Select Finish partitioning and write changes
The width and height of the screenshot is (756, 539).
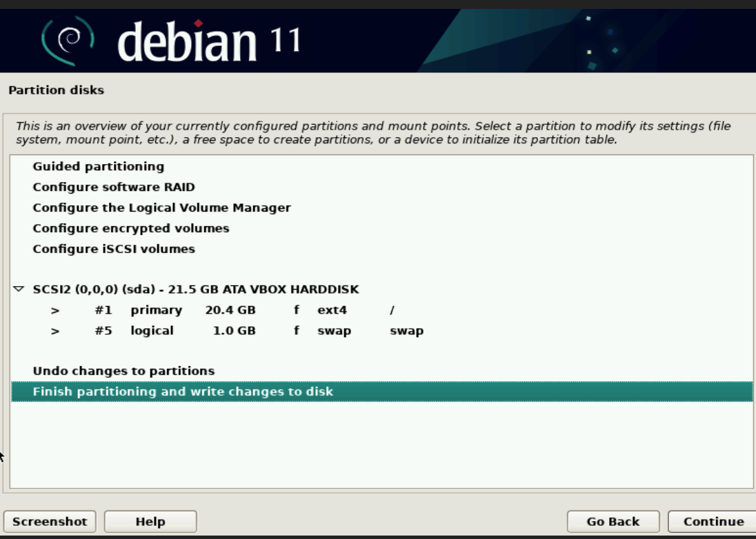[183, 391]
